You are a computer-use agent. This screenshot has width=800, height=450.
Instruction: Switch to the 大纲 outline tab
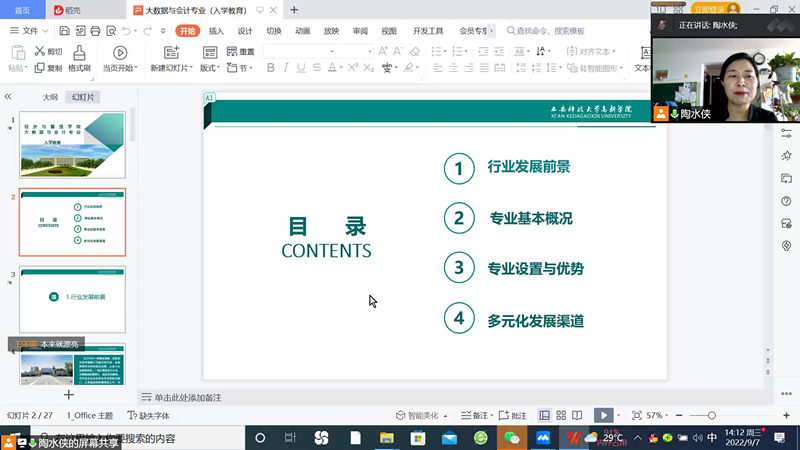click(49, 97)
